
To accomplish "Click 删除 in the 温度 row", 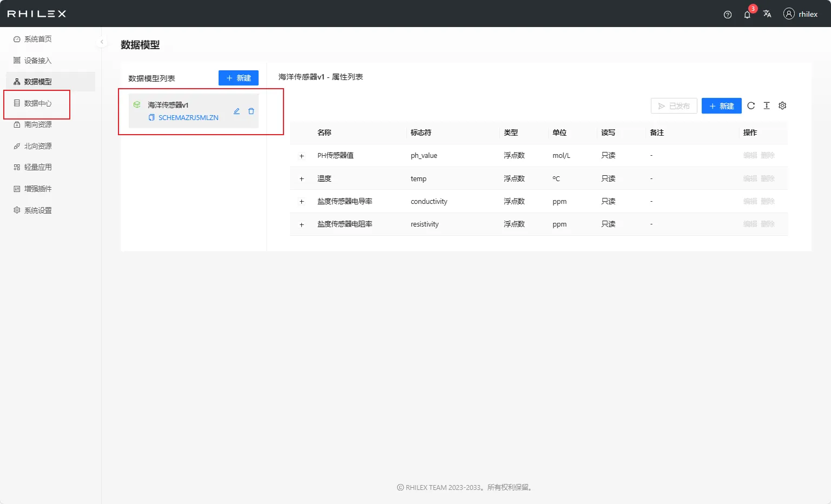I will (x=768, y=178).
